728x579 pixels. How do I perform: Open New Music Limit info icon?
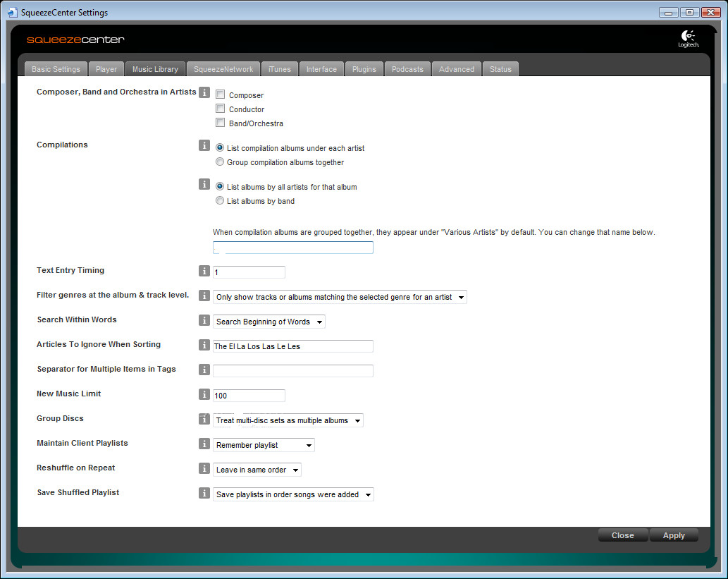tap(204, 394)
